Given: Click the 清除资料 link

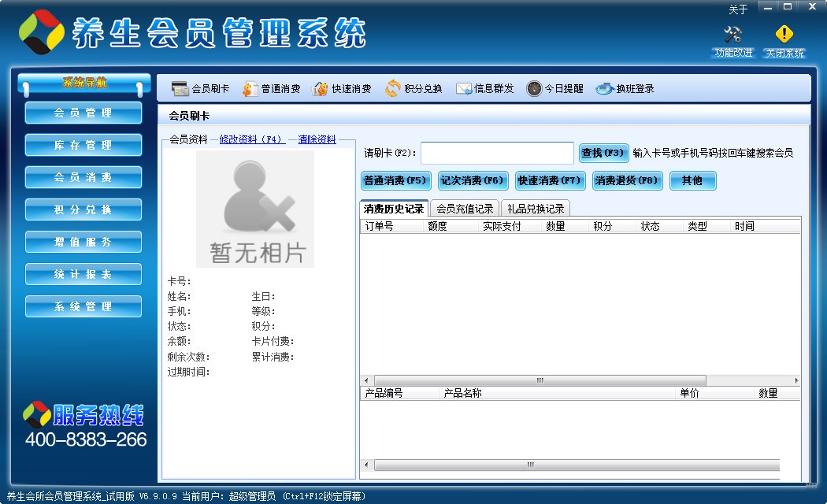Looking at the screenshot, I should click(x=317, y=139).
